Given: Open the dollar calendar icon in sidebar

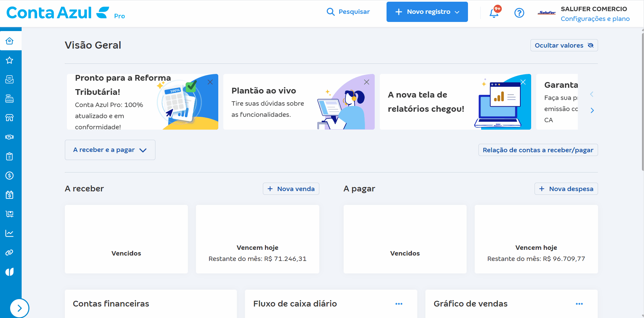Looking at the screenshot, I should click(9, 195).
